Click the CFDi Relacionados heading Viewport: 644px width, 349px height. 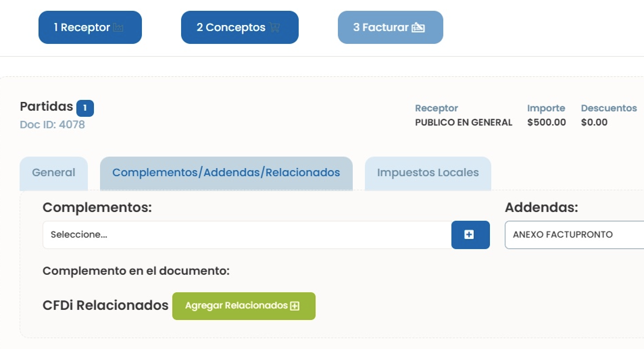click(105, 305)
